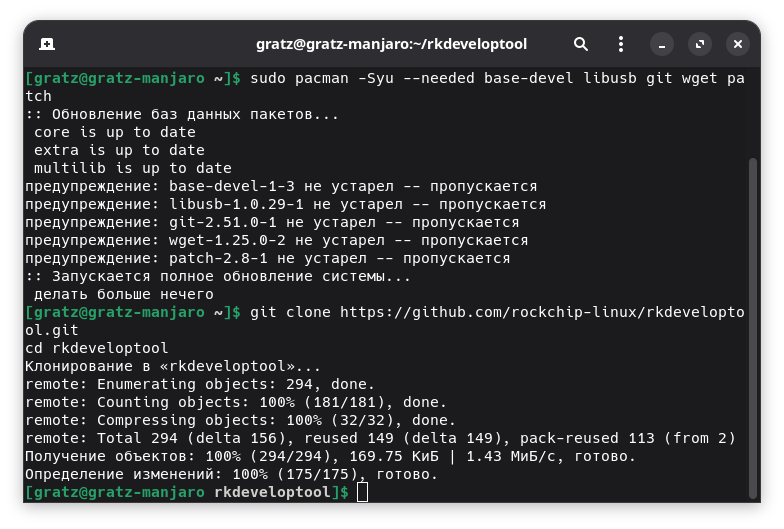Click the window title gratz@gratz-manjaro:~/rkdeveloptool
Image resolution: width=784 pixels, height=529 pixels.
(x=391, y=44)
